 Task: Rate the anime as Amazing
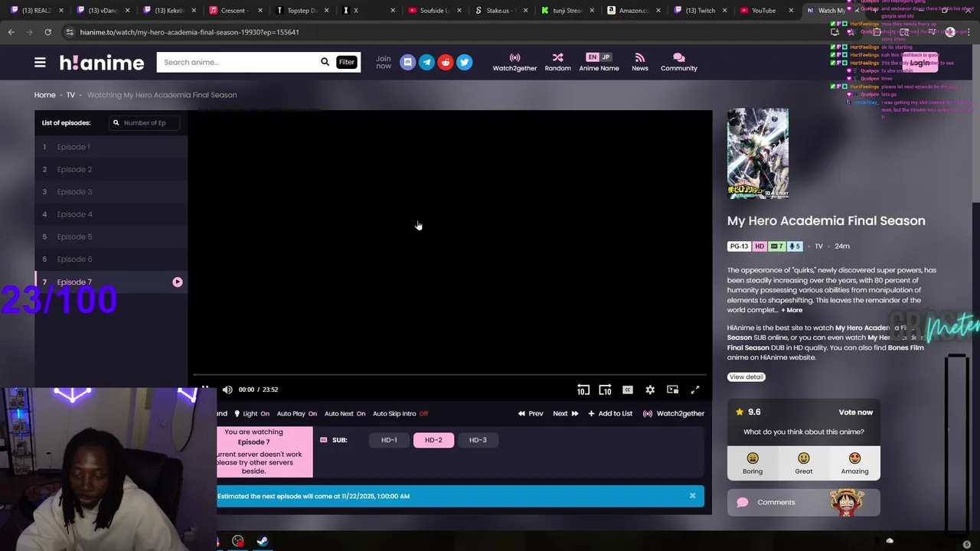point(854,463)
